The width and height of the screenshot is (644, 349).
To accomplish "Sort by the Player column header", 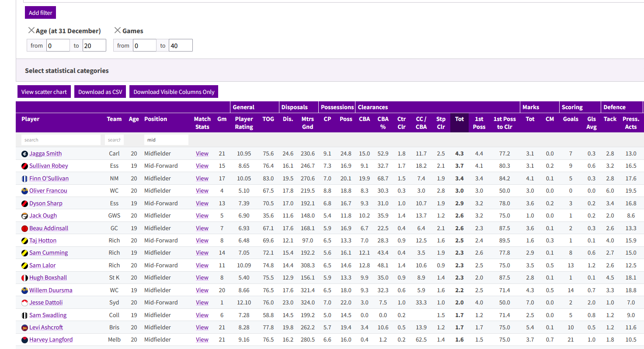I will (x=31, y=119).
